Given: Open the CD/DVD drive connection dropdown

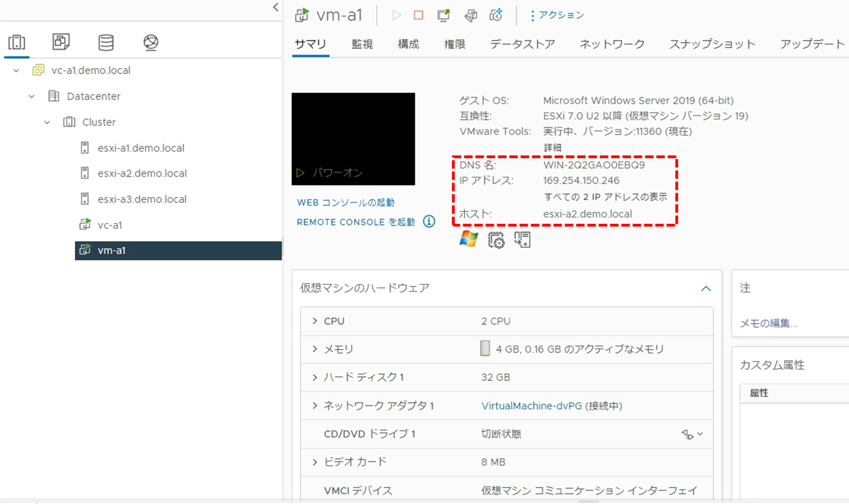Looking at the screenshot, I should pos(700,434).
